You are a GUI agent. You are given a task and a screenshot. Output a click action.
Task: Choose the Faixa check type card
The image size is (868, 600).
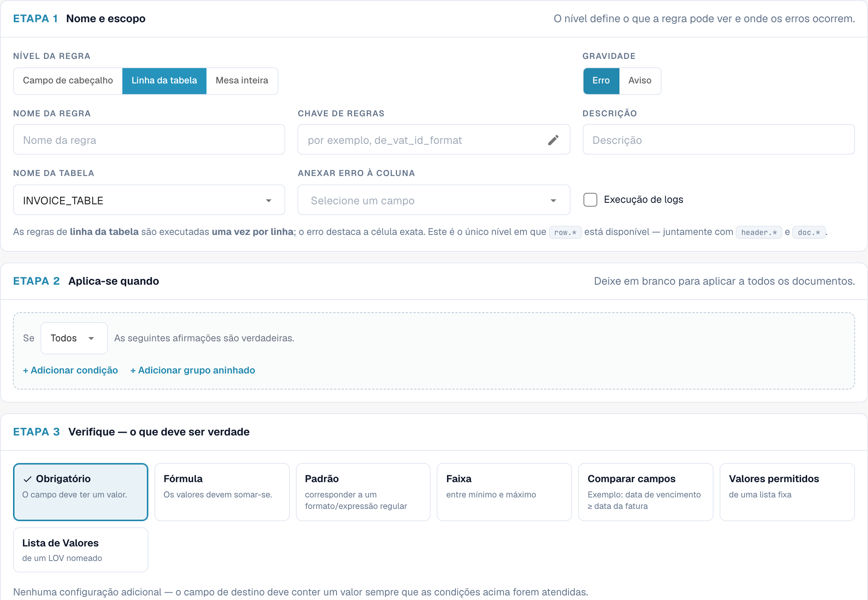pos(504,492)
